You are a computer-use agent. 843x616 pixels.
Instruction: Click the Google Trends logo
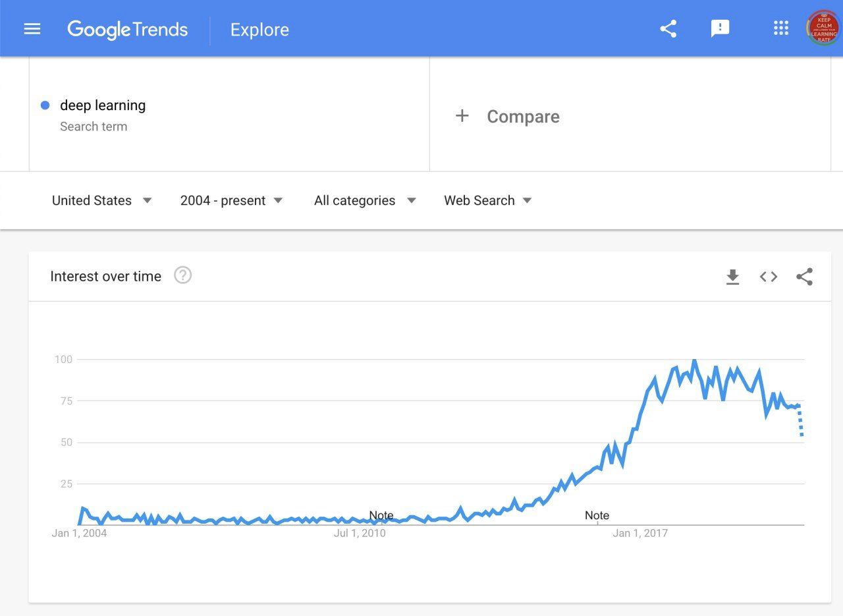tap(128, 30)
